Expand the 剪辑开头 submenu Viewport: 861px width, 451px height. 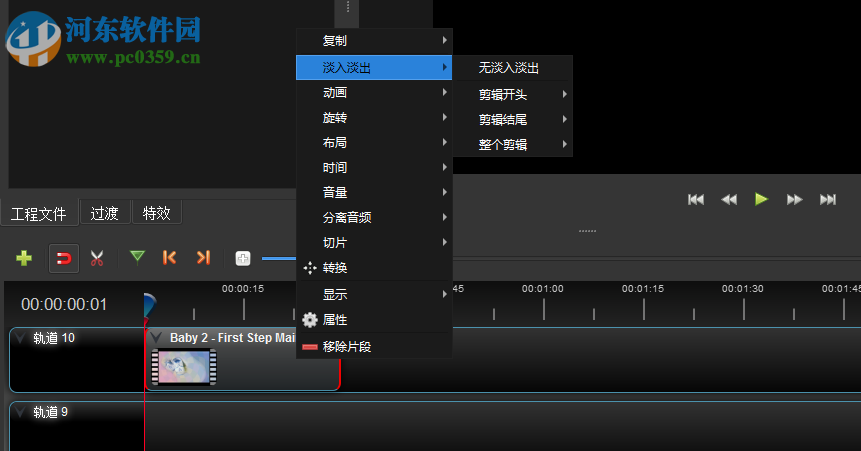click(512, 94)
